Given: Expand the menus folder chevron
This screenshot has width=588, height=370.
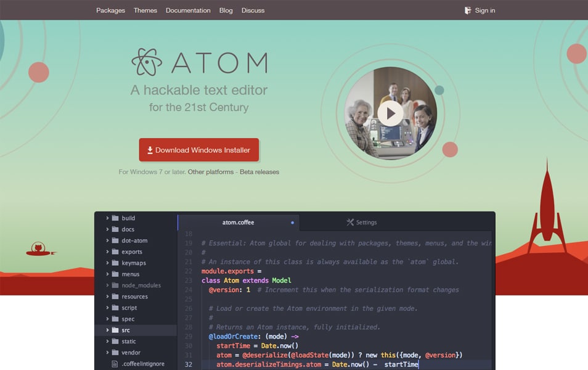Looking at the screenshot, I should tap(107, 274).
